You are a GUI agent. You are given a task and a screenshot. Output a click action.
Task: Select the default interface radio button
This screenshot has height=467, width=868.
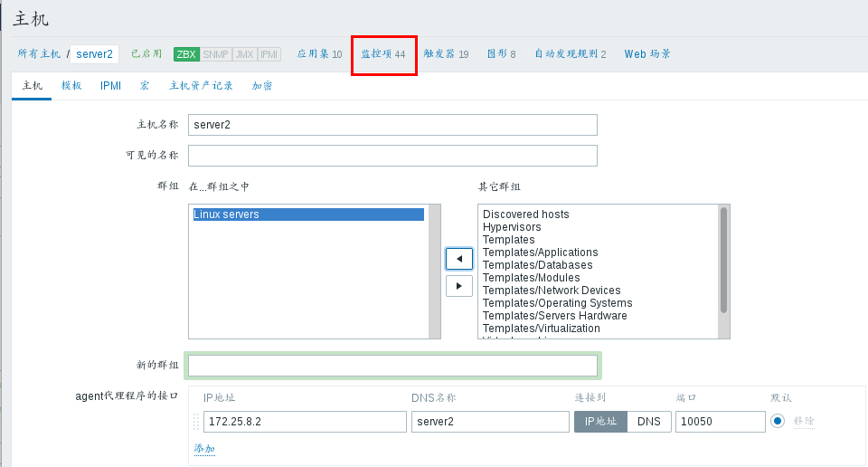coord(777,422)
